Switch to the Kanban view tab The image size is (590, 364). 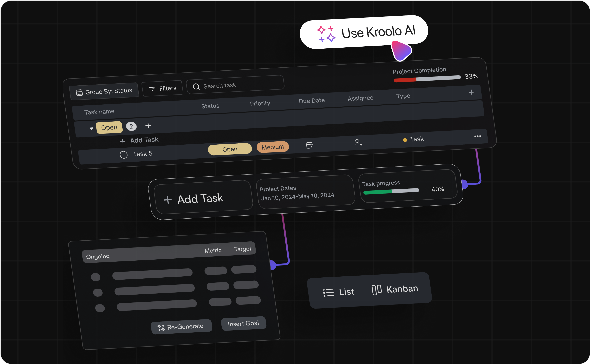click(x=395, y=289)
